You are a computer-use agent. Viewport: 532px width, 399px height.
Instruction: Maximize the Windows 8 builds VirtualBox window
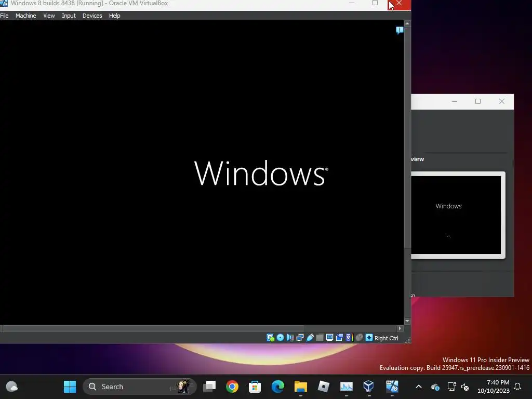tap(375, 4)
